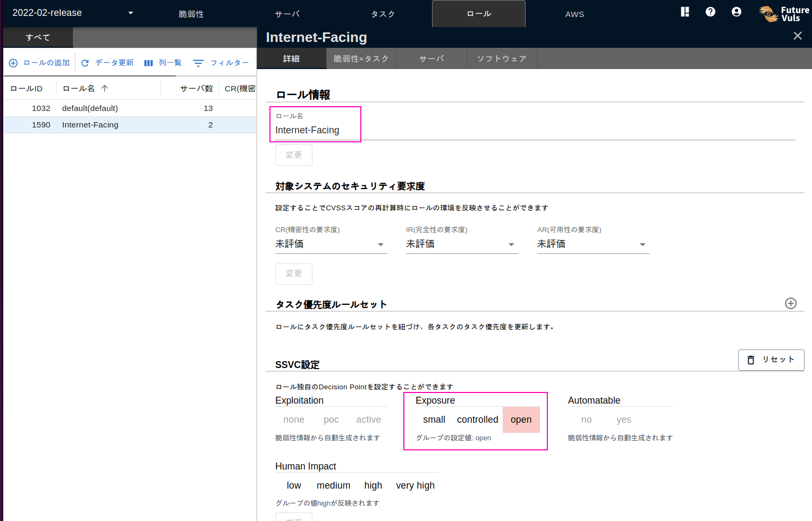The height and width of the screenshot is (521, 812).
Task: Click the plus icon beside タスク優先度ルールセット
Action: pyautogui.click(x=791, y=303)
